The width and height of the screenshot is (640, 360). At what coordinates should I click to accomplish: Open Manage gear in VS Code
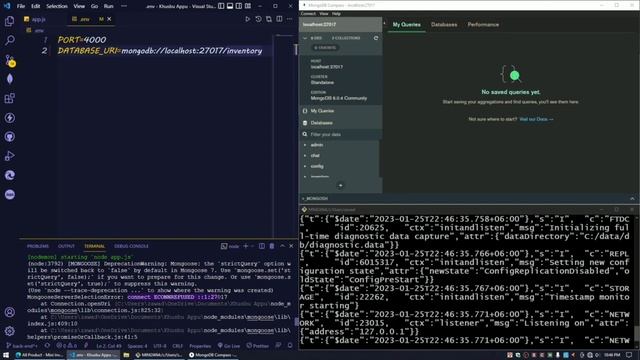9,331
